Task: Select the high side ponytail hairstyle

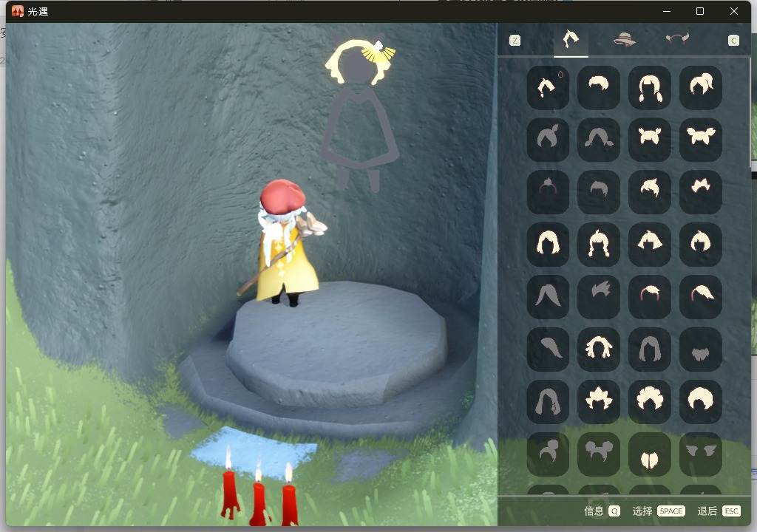Action: coord(701,87)
